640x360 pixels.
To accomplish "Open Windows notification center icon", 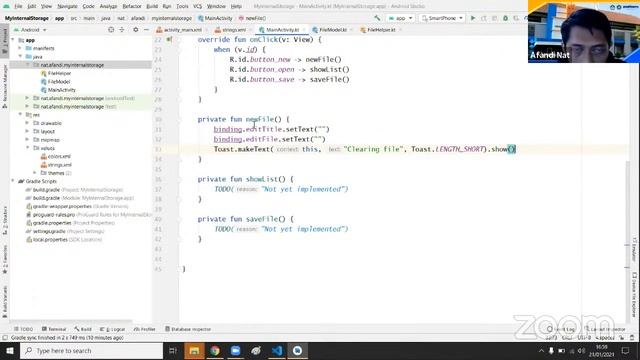I will coord(625,351).
